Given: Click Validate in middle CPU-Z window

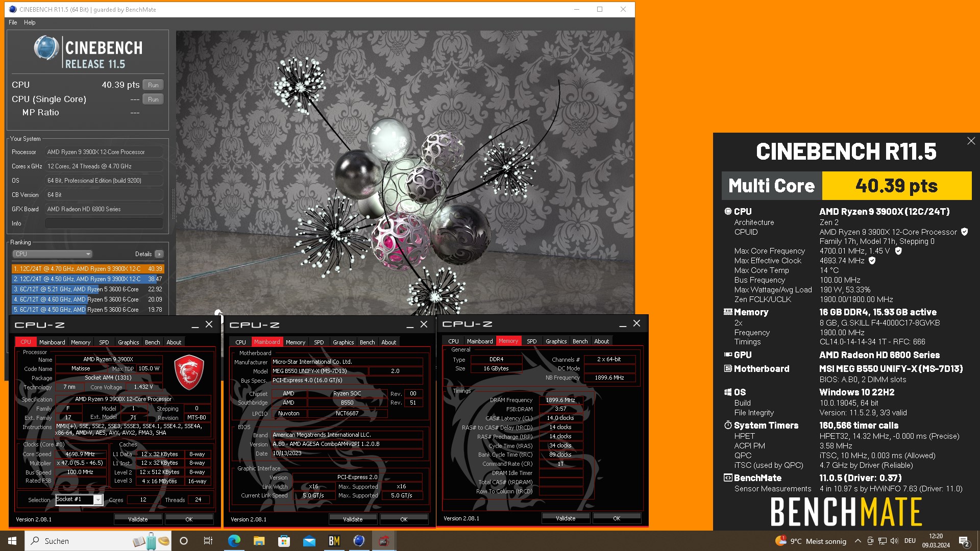Looking at the screenshot, I should [353, 519].
